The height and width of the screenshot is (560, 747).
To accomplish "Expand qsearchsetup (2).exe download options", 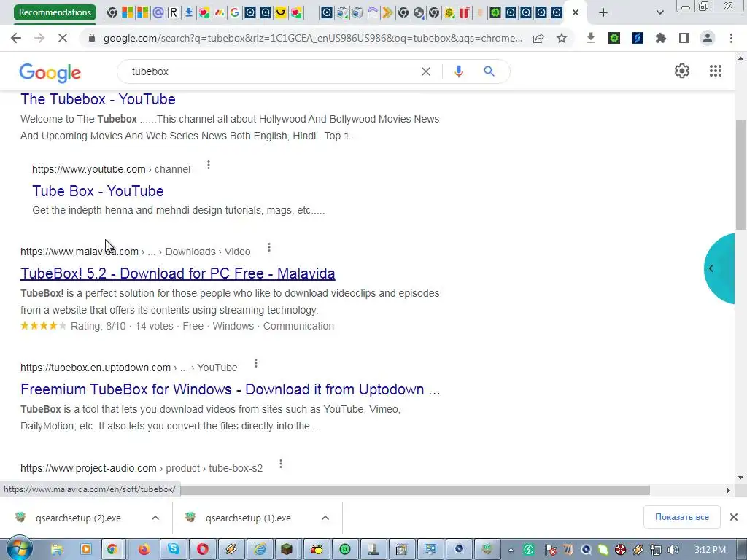I will coord(155,518).
